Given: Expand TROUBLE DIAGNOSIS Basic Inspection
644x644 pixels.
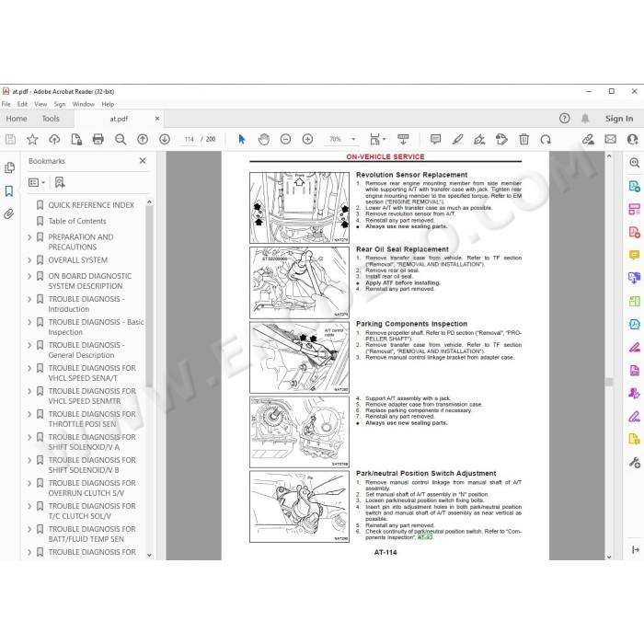Looking at the screenshot, I should (29, 322).
